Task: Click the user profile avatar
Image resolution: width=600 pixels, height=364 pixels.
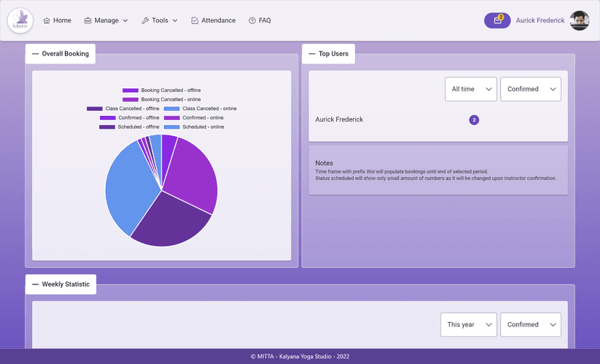Action: point(579,20)
